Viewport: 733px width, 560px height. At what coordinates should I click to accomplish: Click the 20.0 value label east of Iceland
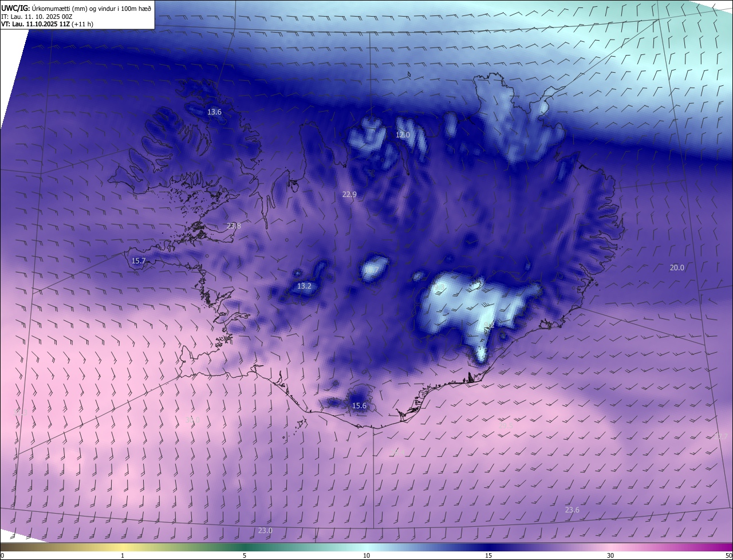(x=677, y=267)
